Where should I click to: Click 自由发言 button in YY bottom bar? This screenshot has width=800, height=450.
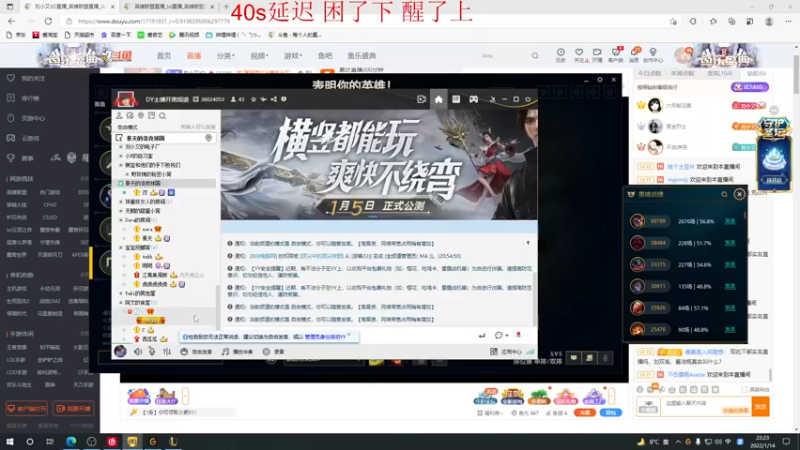pos(196,352)
